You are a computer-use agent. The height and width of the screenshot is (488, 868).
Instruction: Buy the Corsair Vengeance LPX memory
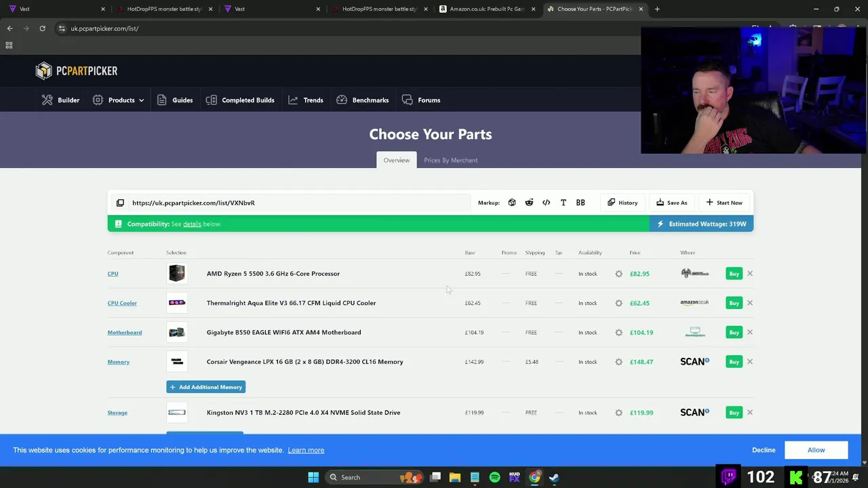click(734, 362)
